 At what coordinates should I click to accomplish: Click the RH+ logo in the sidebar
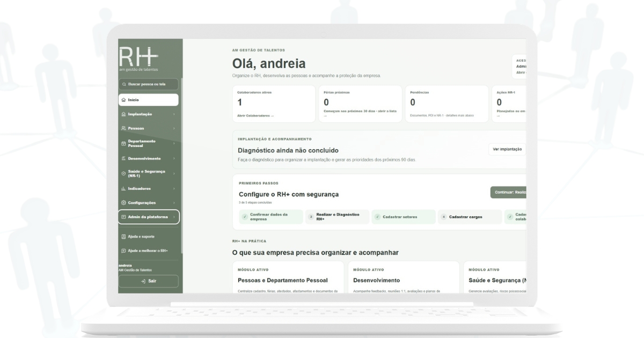(138, 60)
